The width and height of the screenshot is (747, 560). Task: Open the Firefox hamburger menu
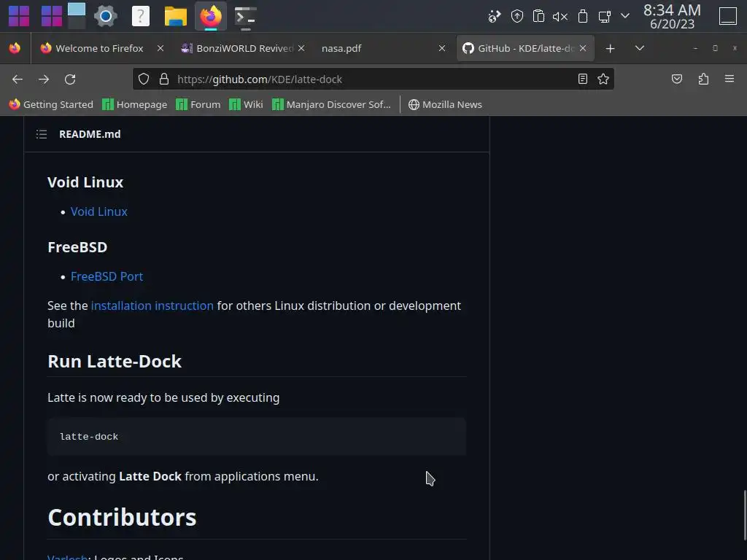(x=729, y=79)
